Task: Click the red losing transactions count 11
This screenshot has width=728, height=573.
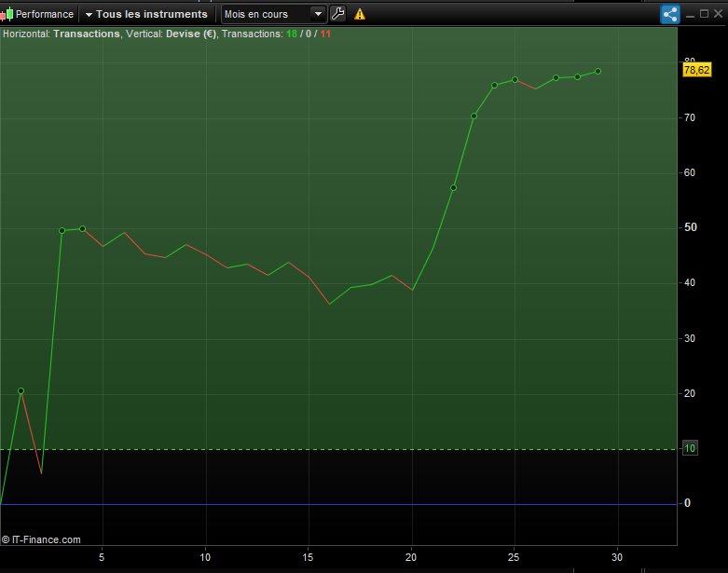Action: click(325, 34)
